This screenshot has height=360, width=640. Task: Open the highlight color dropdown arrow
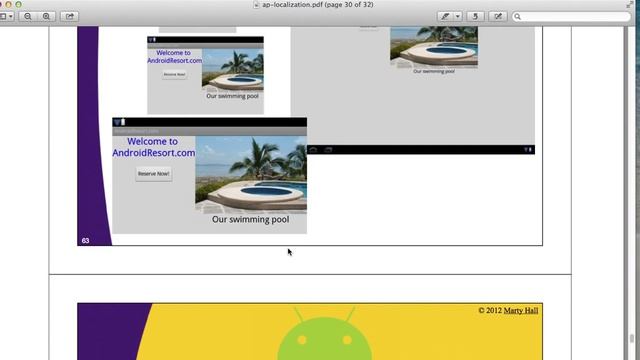[458, 16]
